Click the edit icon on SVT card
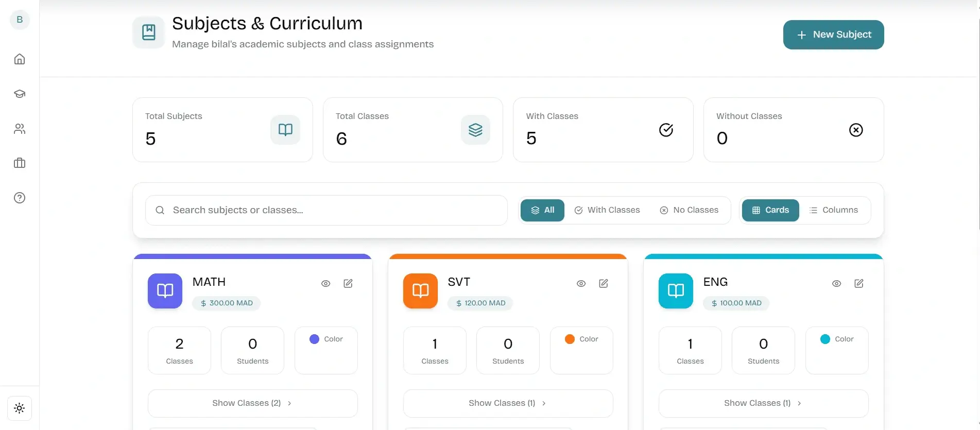The image size is (980, 430). (x=604, y=283)
